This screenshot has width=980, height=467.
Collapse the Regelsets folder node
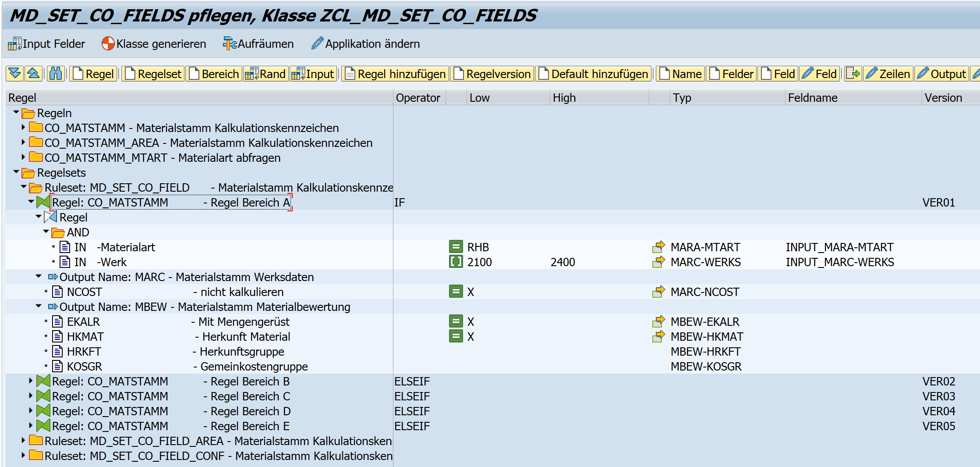point(16,172)
